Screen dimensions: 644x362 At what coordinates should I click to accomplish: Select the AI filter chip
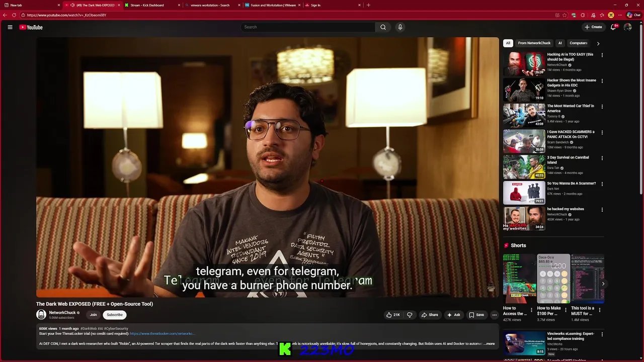tap(560, 43)
